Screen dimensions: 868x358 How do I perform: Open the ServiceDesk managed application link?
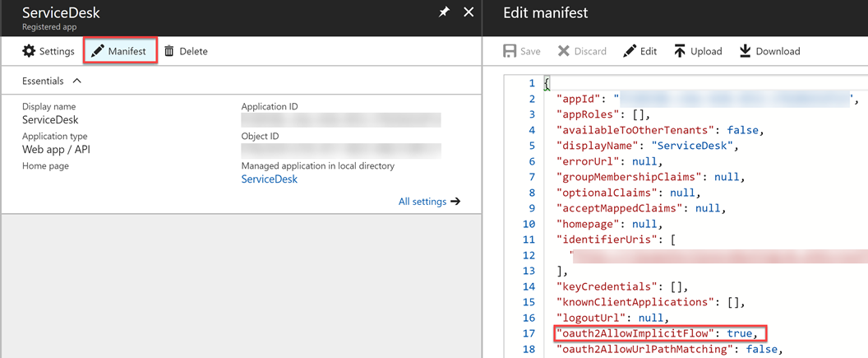point(269,179)
